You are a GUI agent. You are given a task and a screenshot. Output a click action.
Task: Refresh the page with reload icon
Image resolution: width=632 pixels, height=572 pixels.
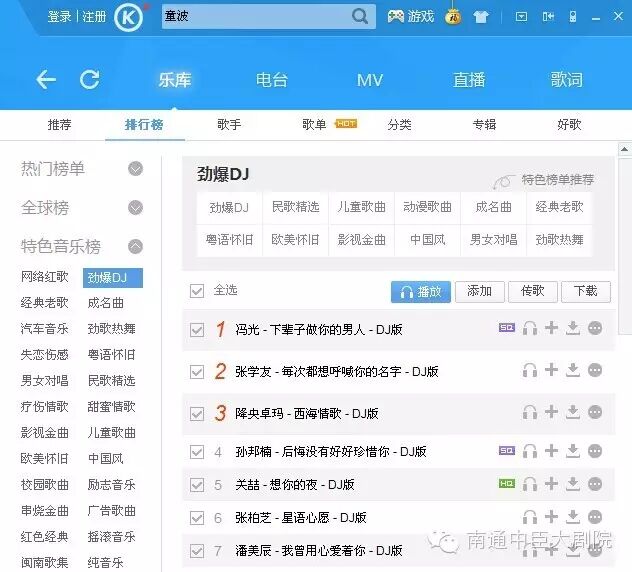pos(89,79)
